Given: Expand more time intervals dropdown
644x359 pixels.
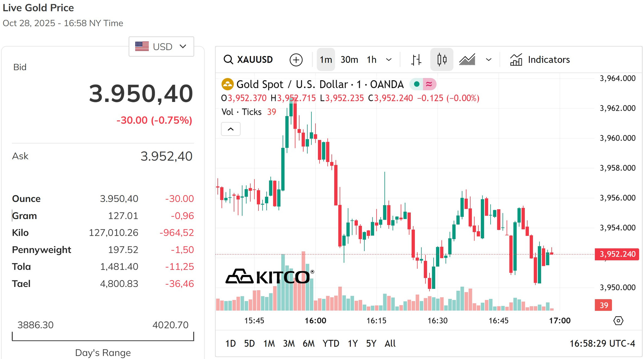Looking at the screenshot, I should [x=389, y=60].
